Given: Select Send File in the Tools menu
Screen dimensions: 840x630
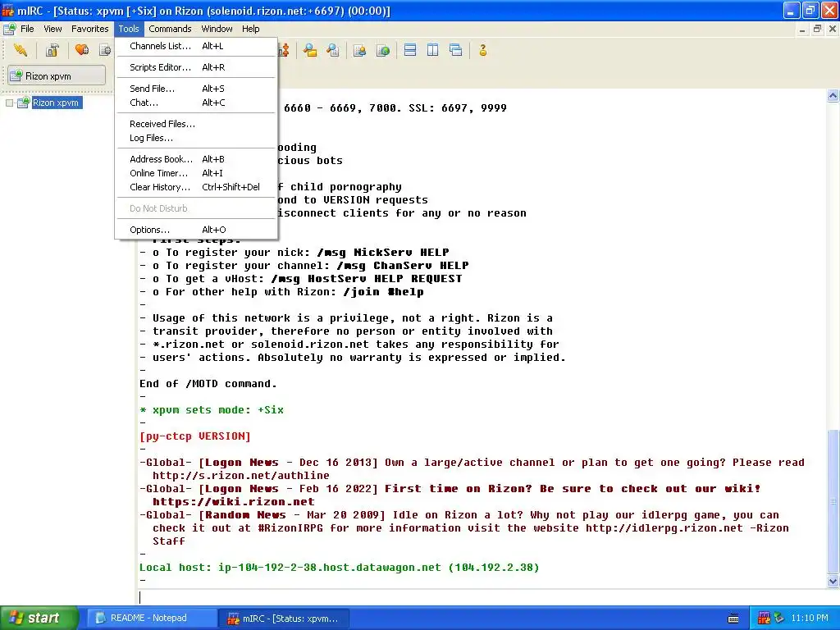Looking at the screenshot, I should point(196,89).
